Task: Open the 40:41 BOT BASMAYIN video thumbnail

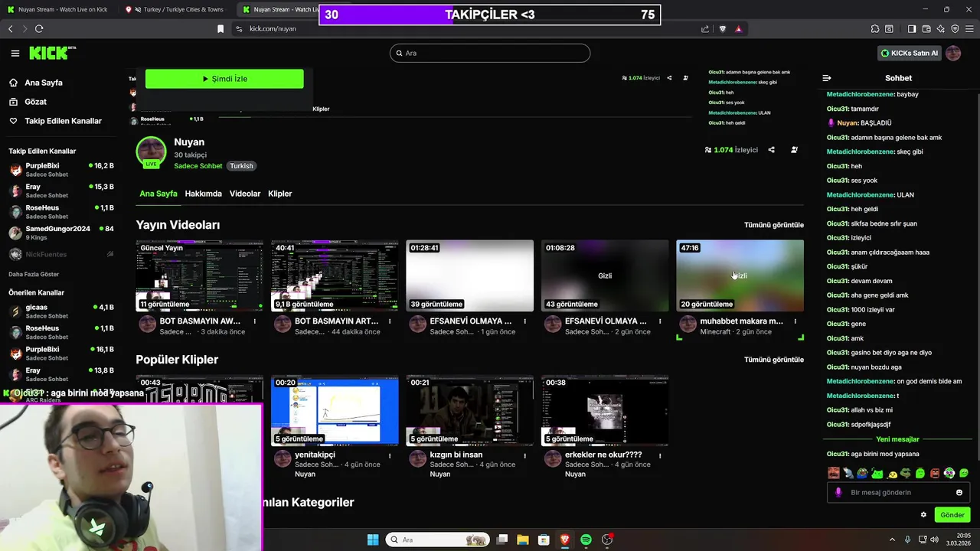Action: coord(335,275)
